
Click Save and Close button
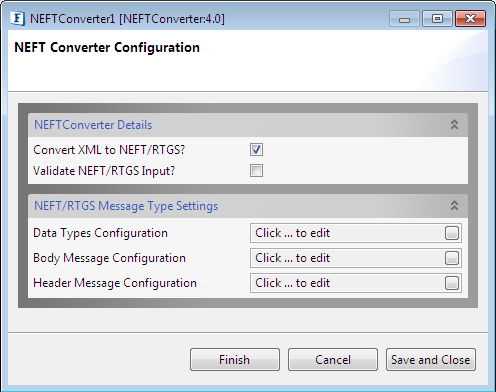pos(431,360)
